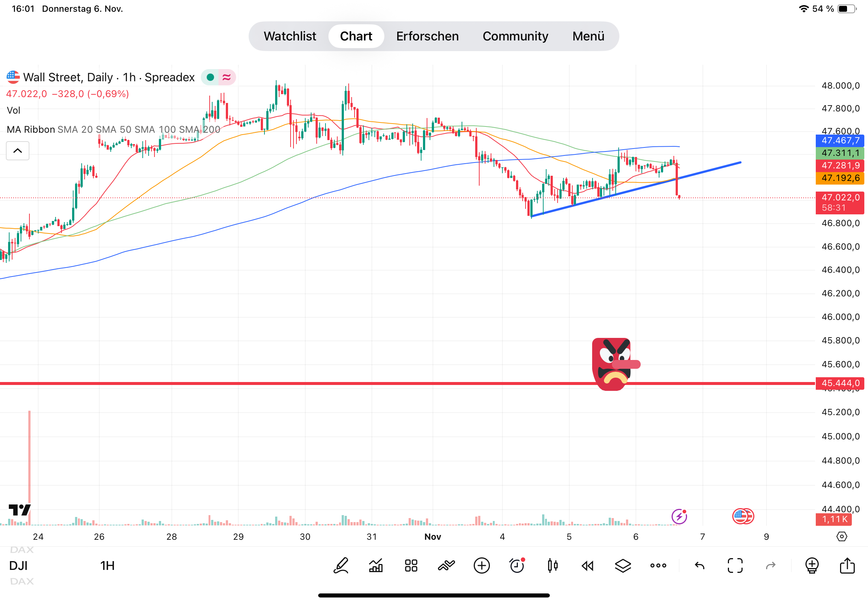Image resolution: width=868 pixels, height=603 pixels.
Task: Tap the share chart icon
Action: coord(847,565)
